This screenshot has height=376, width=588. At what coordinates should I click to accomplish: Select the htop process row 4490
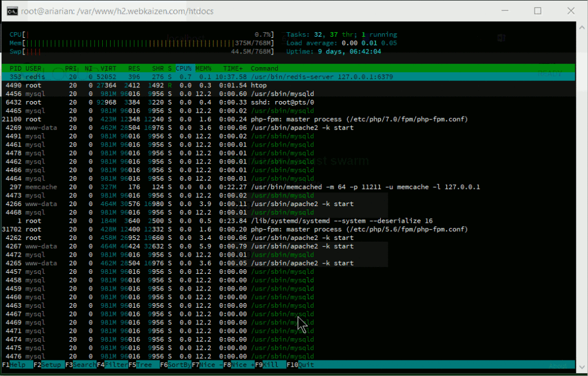coord(288,86)
